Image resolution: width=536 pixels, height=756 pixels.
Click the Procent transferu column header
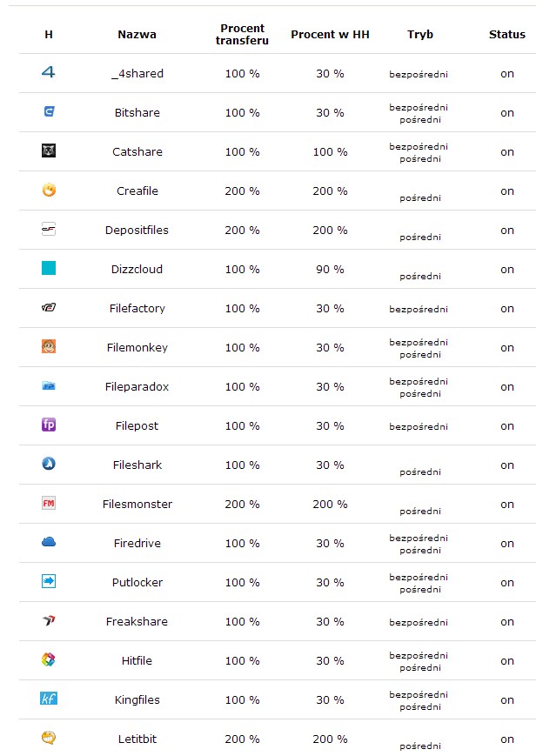(243, 35)
